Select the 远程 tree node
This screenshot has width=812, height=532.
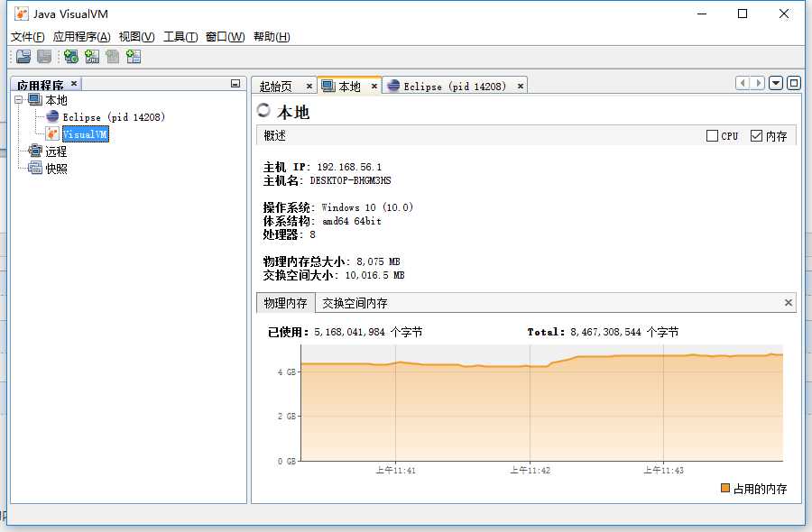click(x=56, y=151)
